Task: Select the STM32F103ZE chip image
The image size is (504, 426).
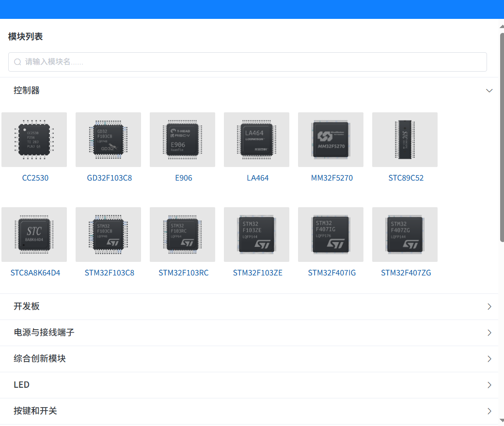Action: click(x=256, y=234)
